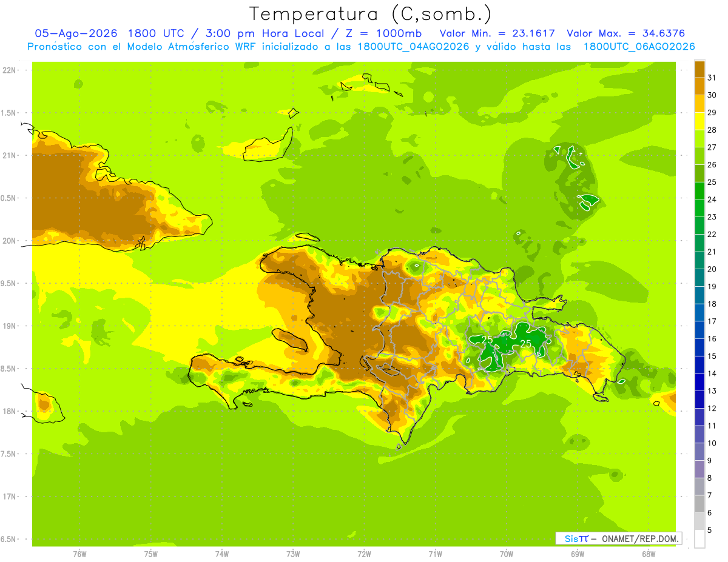Click the "73W" longitude label
This screenshot has width=728, height=562.
click(293, 554)
